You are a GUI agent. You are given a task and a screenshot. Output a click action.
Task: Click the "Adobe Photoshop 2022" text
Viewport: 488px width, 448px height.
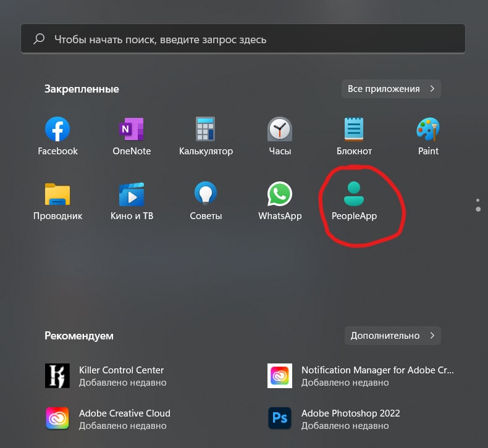(x=350, y=413)
